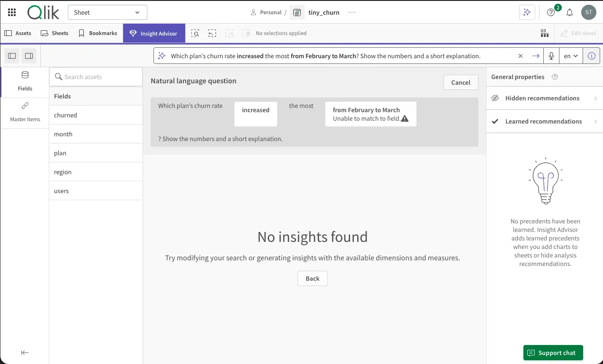This screenshot has height=364, width=603.
Task: Click the step back selection icon
Action: point(212,33)
